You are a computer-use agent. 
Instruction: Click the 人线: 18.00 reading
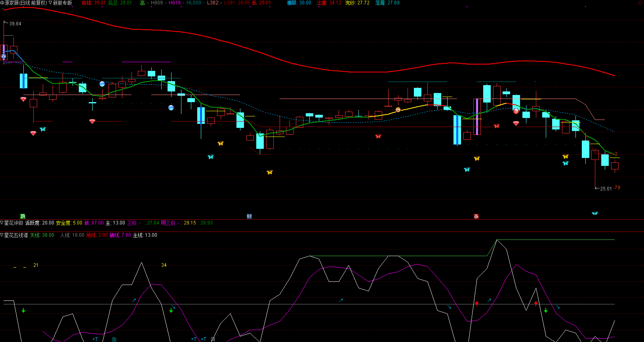72,235
